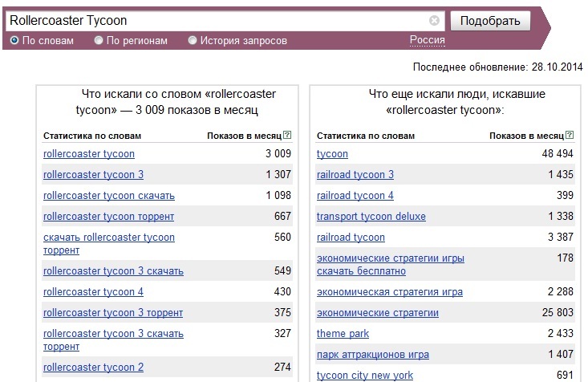Image resolution: width=588 pixels, height=382 pixels.
Task: Click the 2 433 value for theme park
Action: point(561,333)
